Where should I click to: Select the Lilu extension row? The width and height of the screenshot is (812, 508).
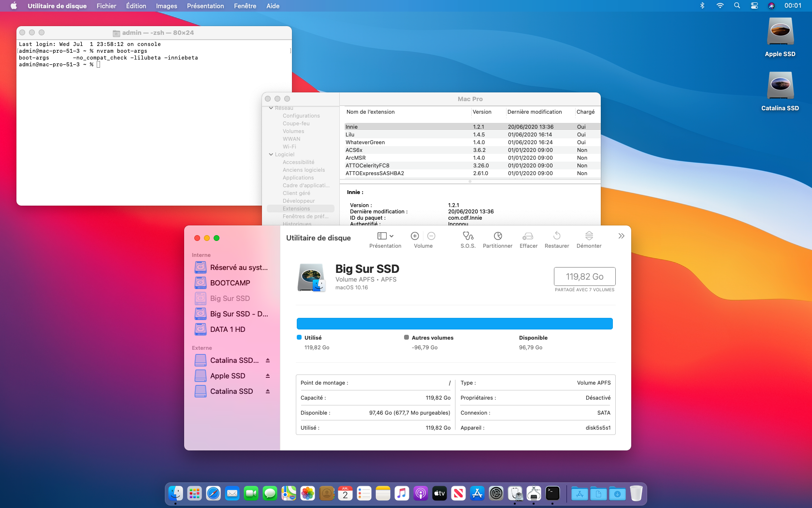tap(472, 134)
